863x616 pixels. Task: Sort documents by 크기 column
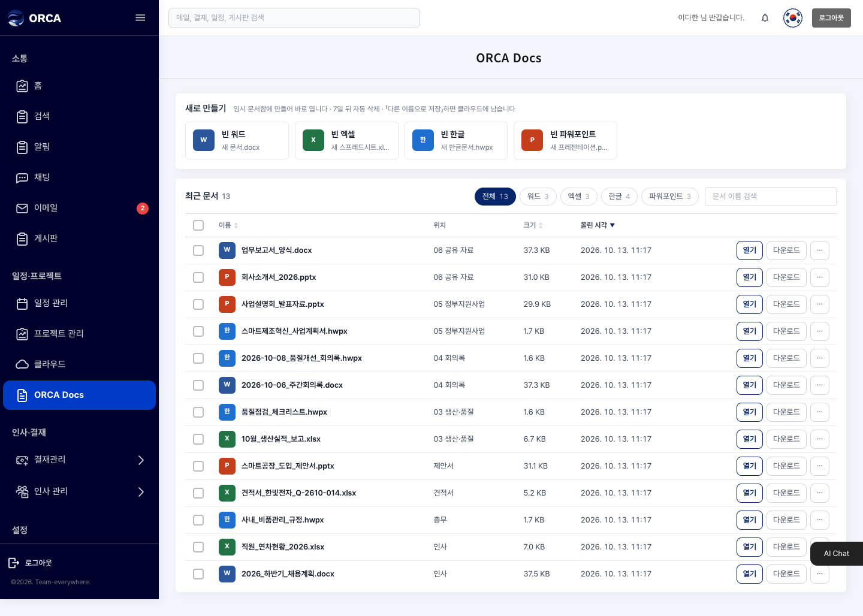point(533,225)
